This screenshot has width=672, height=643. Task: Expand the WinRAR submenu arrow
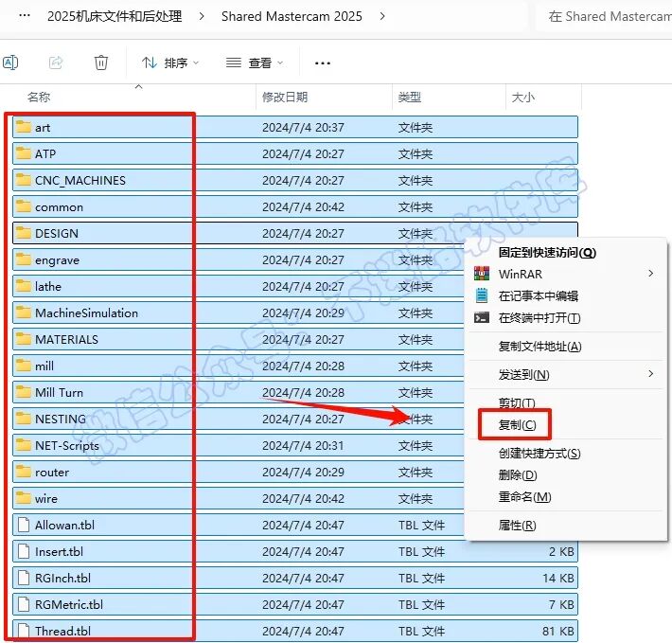tap(650, 273)
